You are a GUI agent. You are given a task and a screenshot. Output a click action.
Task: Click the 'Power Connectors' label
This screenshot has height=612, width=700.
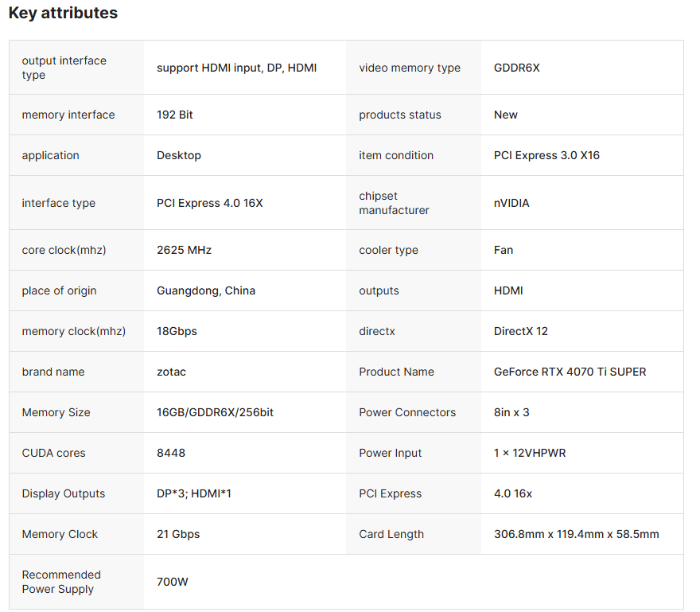(407, 413)
